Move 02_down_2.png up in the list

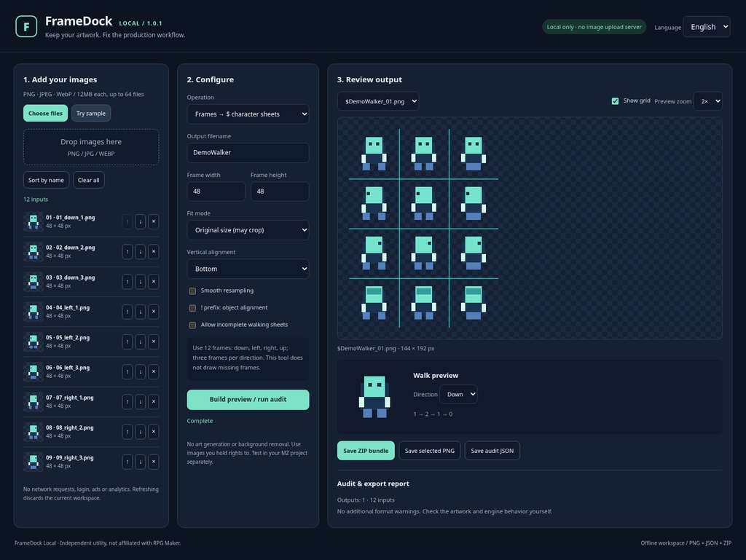(127, 251)
